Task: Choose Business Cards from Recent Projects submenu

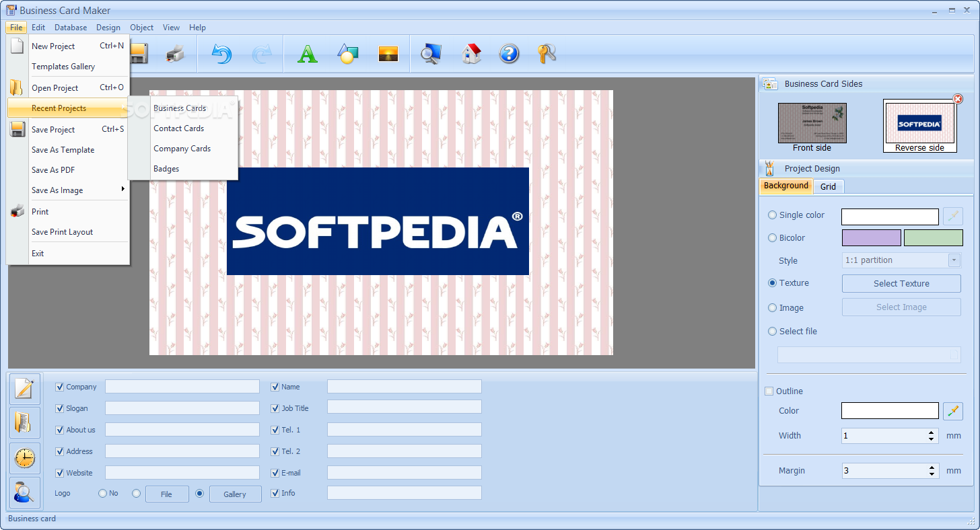Action: [180, 108]
